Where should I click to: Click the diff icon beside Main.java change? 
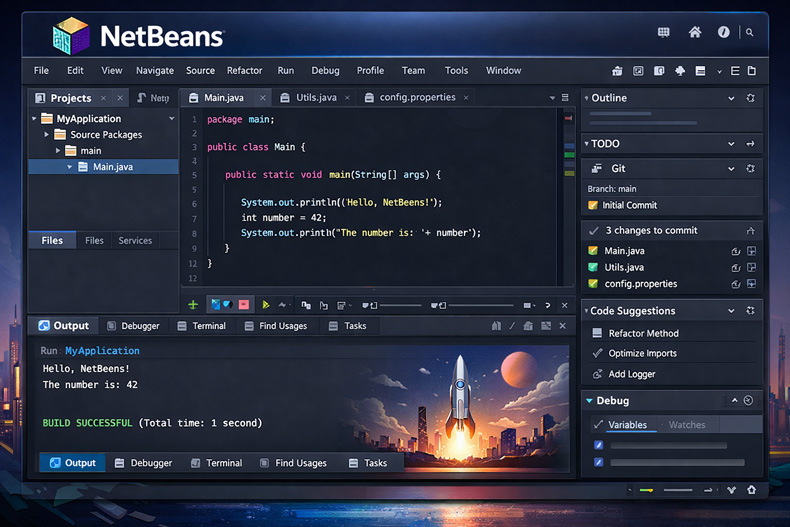tap(751, 250)
